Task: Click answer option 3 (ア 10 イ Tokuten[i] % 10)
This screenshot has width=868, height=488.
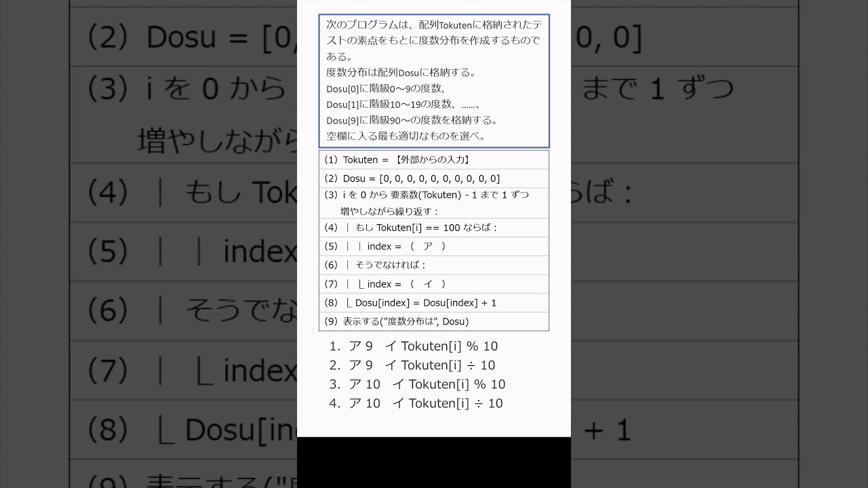Action: pos(417,384)
